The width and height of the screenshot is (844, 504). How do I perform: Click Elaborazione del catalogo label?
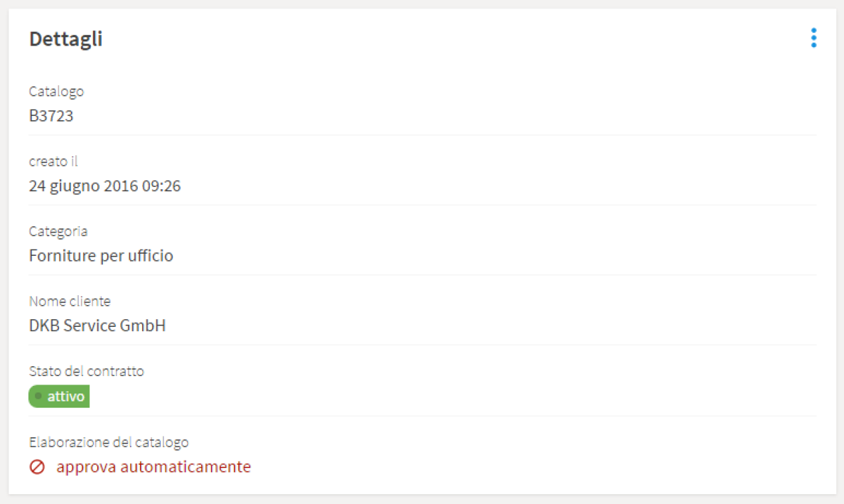pyautogui.click(x=109, y=443)
